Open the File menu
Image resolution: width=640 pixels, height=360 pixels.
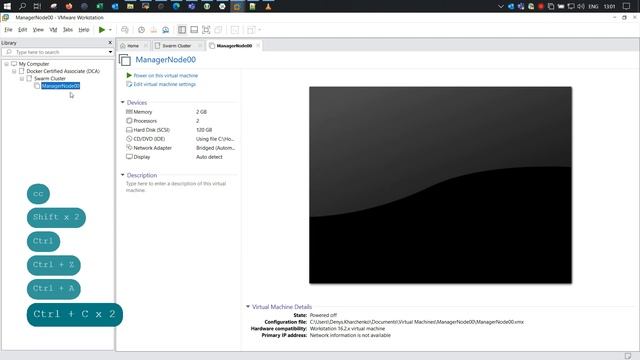[x=8, y=30]
